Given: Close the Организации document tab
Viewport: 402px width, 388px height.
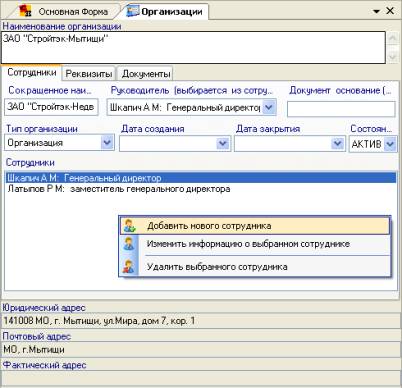Looking at the screenshot, I should [x=390, y=11].
